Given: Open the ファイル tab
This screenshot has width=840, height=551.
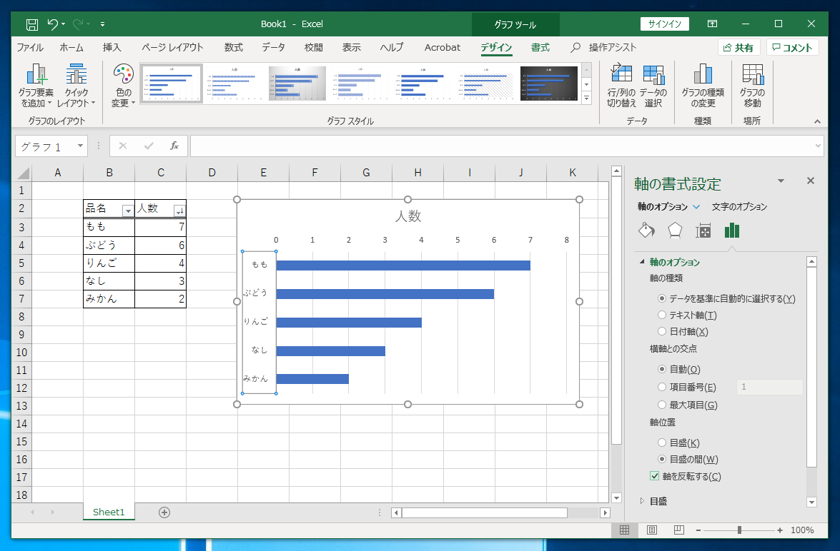Looking at the screenshot, I should 30,48.
